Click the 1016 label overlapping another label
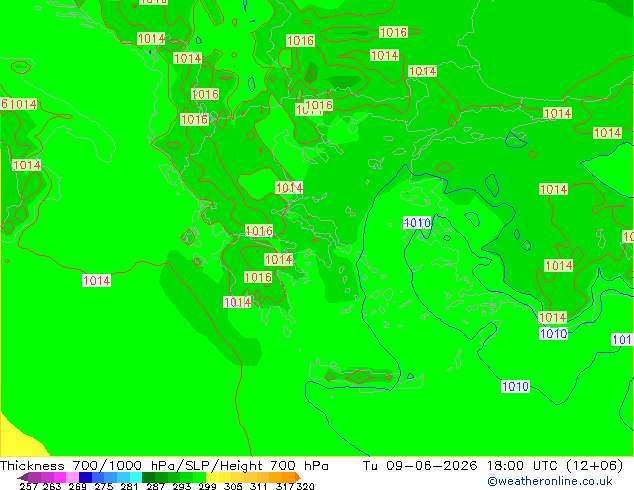The width and height of the screenshot is (634, 490). (319, 106)
